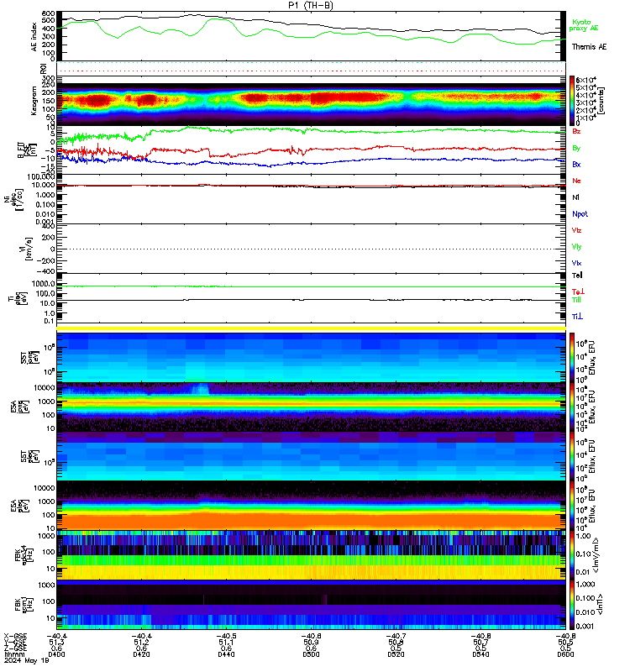
Task: Click the 0600 time axis label
Action: coord(565,654)
